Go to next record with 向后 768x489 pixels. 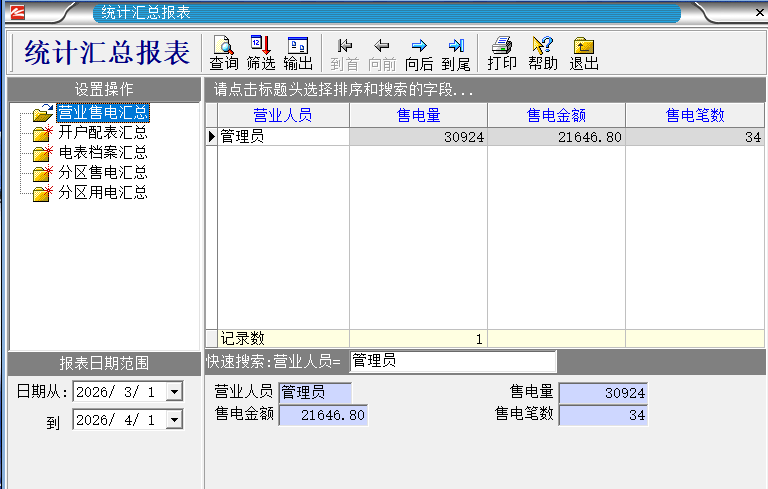[419, 53]
